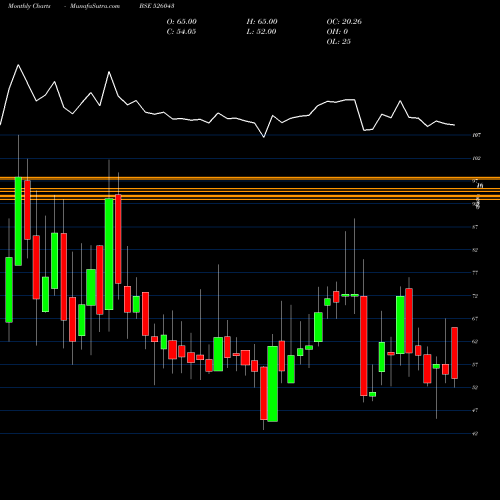Image resolution: width=500 pixels, height=500 pixels.
Task: Click the highest peak of the white line
Action: (18, 65)
